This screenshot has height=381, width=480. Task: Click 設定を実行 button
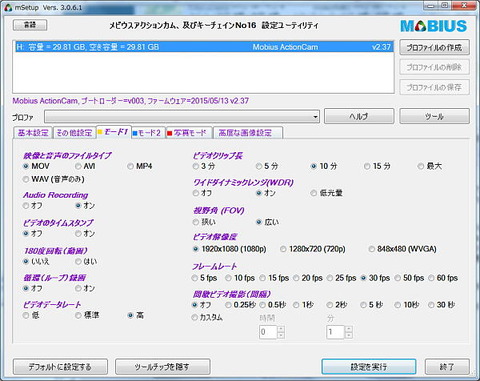pyautogui.click(x=369, y=367)
